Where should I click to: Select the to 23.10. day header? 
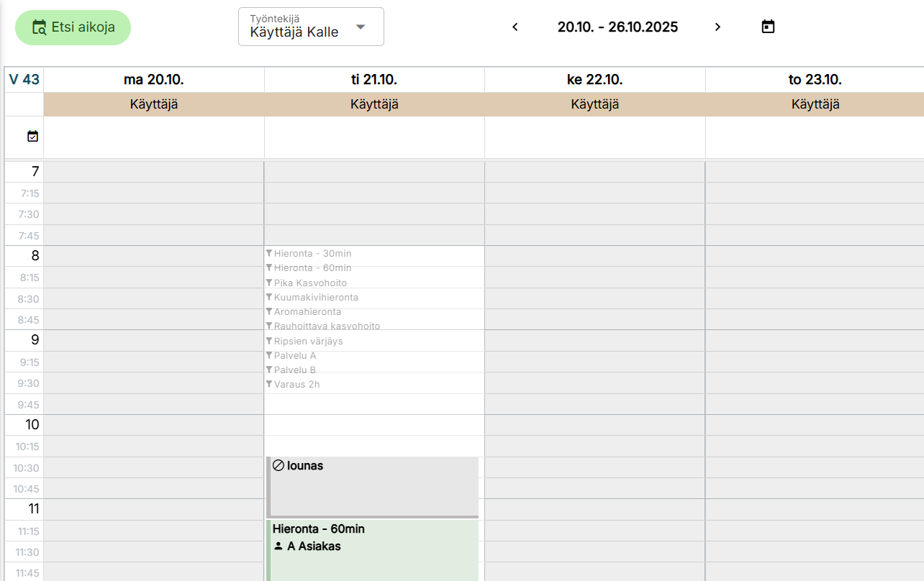click(x=815, y=80)
